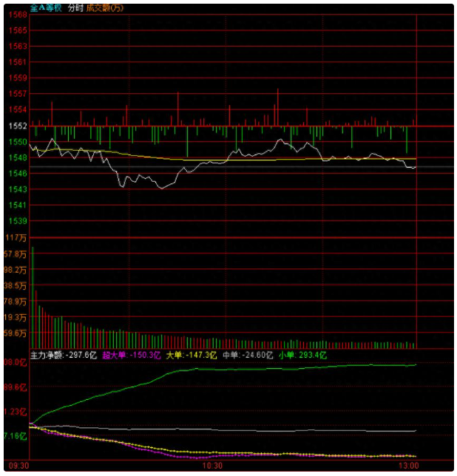Click the tallest opening volume bar

coord(32,296)
